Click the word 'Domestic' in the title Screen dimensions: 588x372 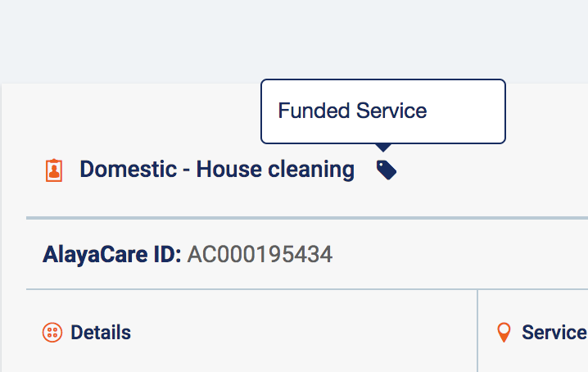click(x=128, y=170)
